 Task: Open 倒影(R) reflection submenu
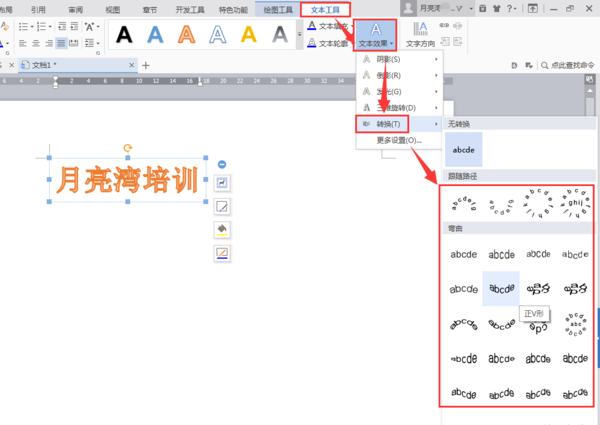(399, 75)
